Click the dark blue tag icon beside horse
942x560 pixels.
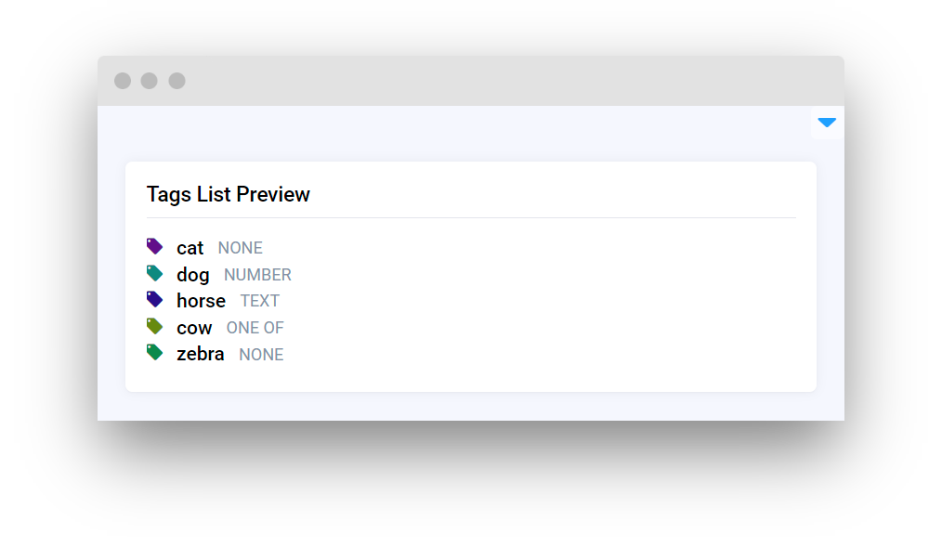[154, 300]
